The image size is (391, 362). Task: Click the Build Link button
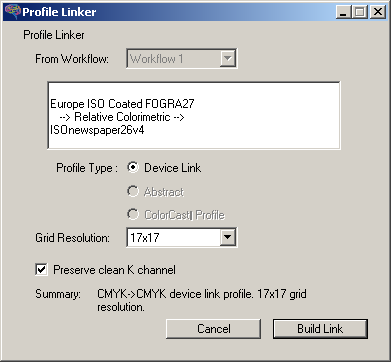coord(320,329)
